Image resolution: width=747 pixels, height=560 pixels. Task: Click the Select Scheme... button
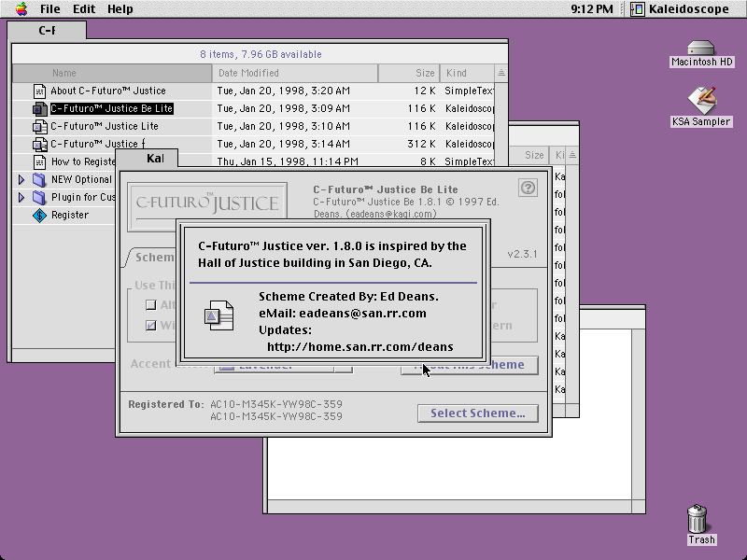(x=478, y=413)
